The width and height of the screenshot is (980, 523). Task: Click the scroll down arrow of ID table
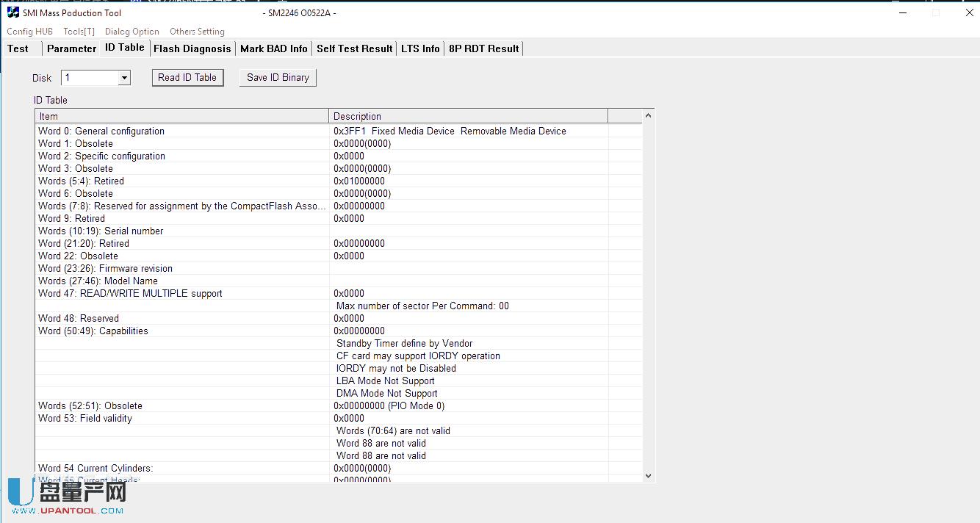pyautogui.click(x=648, y=476)
